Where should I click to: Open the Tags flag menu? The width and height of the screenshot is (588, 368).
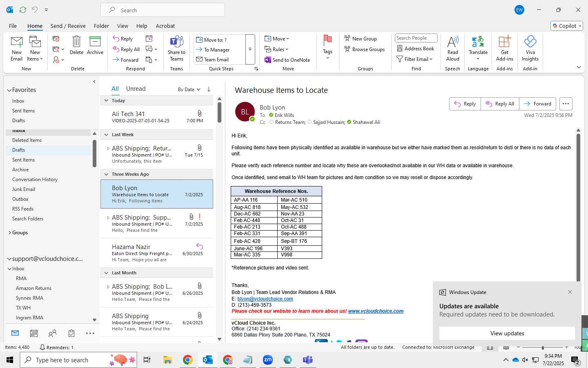327,47
